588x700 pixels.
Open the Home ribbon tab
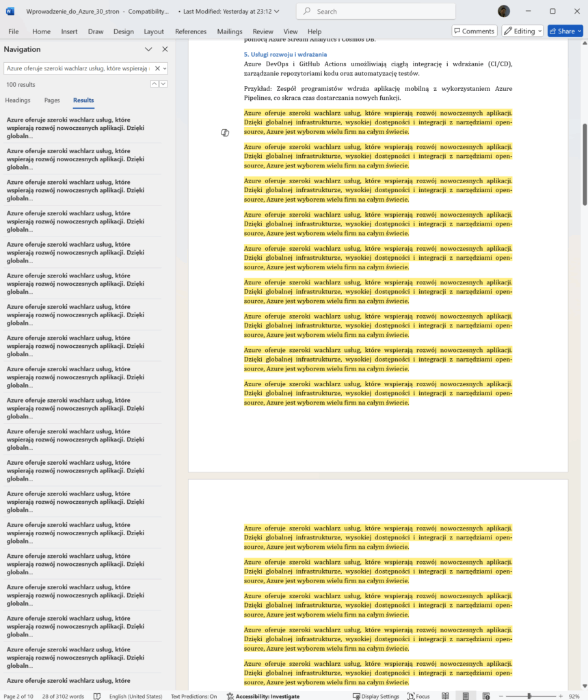pos(41,31)
